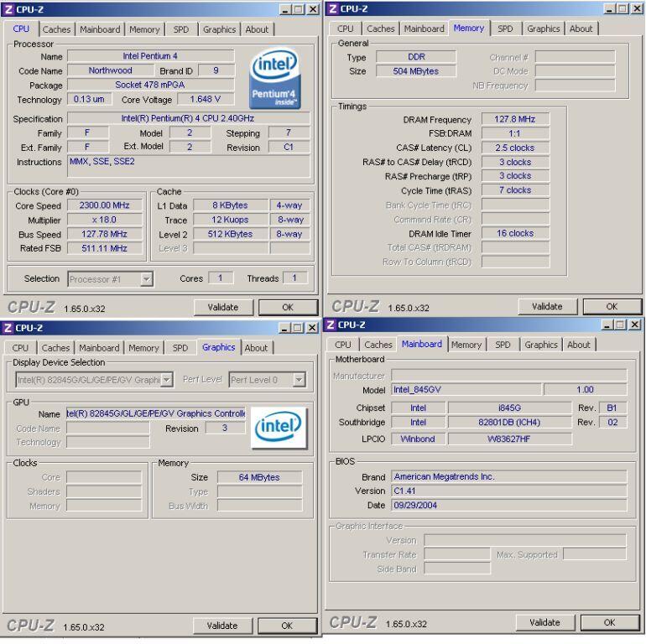This screenshot has width=646, height=644.
Task: Click the Southbridge value 82801DB (ICH4)
Action: [509, 422]
